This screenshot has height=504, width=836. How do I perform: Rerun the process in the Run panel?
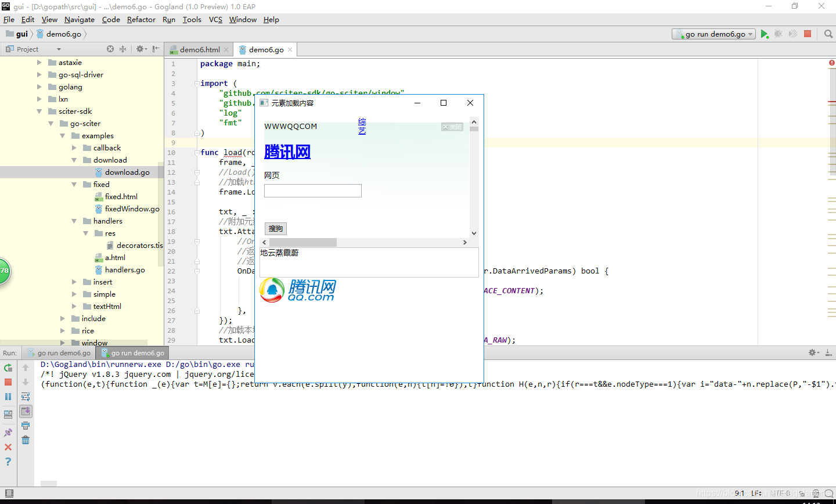[8, 368]
